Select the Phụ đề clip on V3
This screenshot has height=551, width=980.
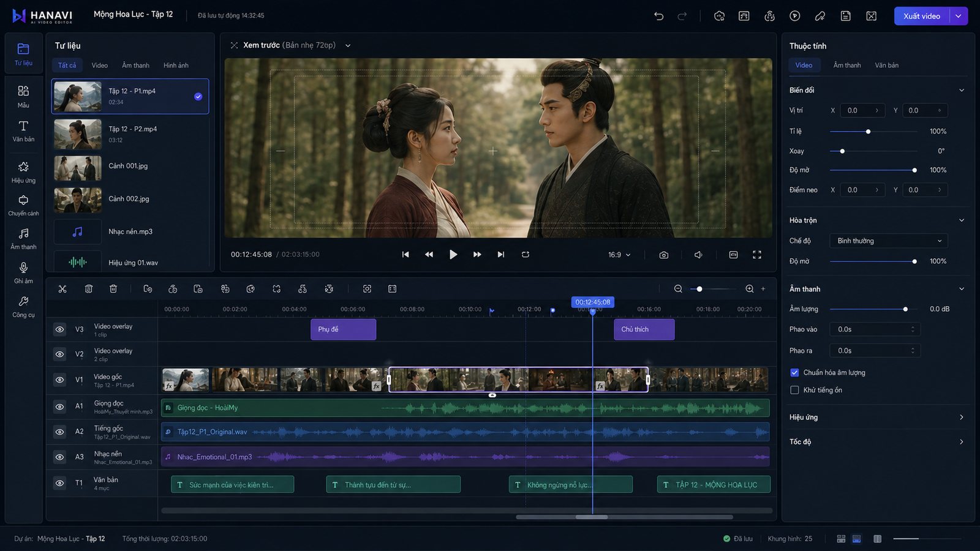343,329
